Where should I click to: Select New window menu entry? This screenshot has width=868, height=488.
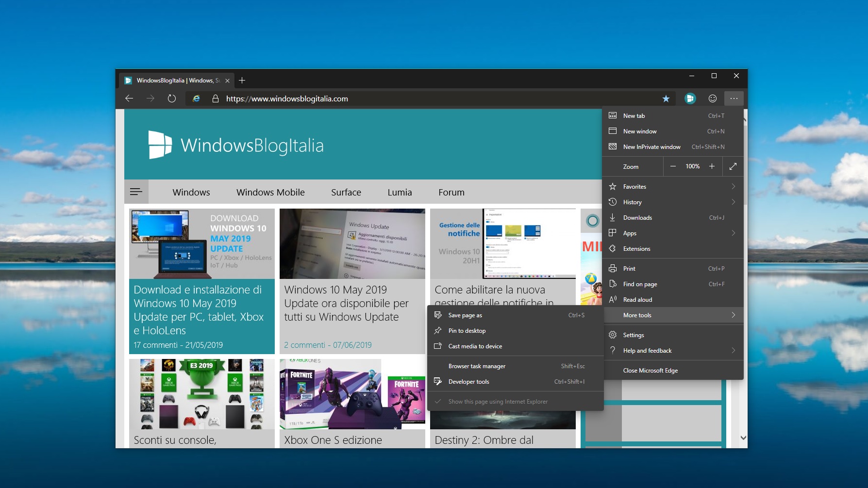[x=673, y=131]
